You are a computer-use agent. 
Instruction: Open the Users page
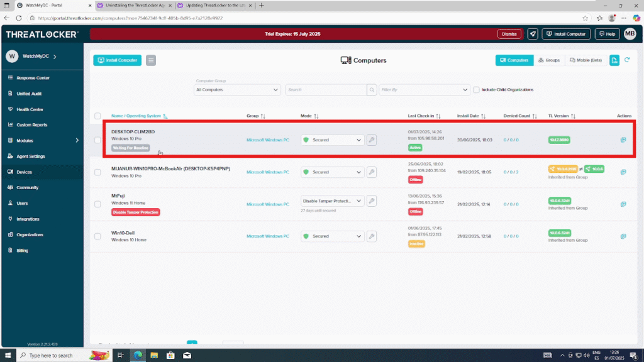coord(22,203)
